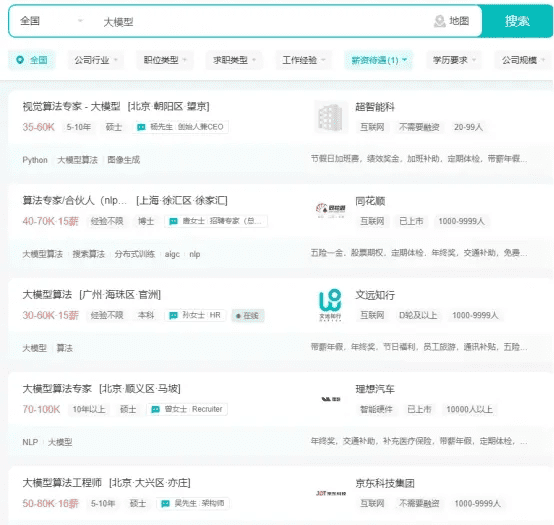Screen dimensions: 554x525
Task: Click the Python skill tag
Action: pos(35,160)
